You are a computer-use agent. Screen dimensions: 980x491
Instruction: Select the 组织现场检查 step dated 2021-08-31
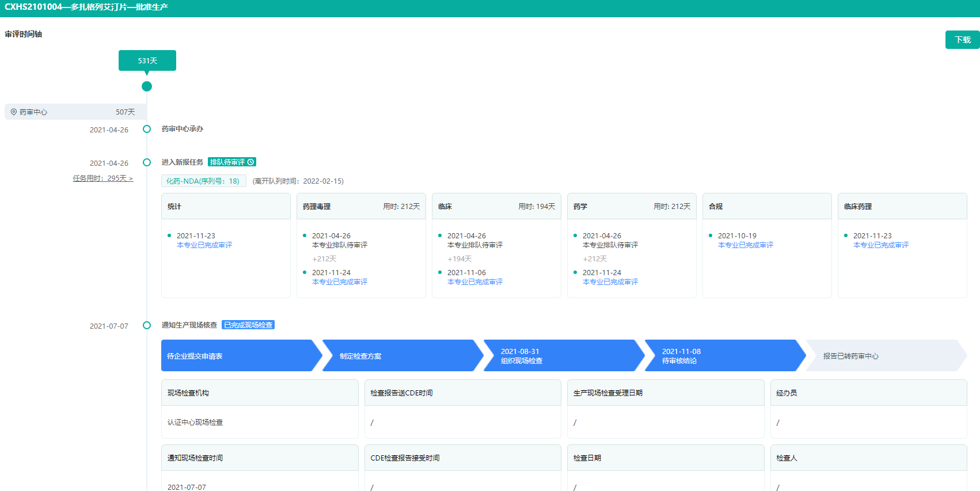coord(559,356)
